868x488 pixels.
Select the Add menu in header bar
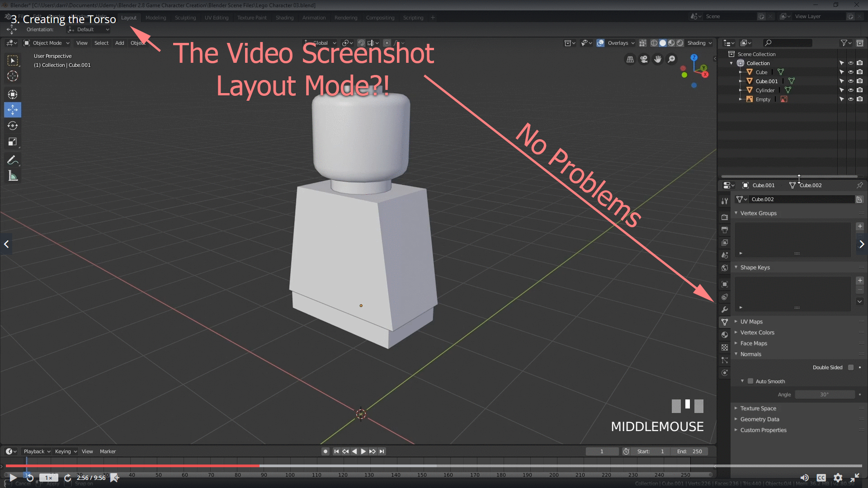pos(118,43)
